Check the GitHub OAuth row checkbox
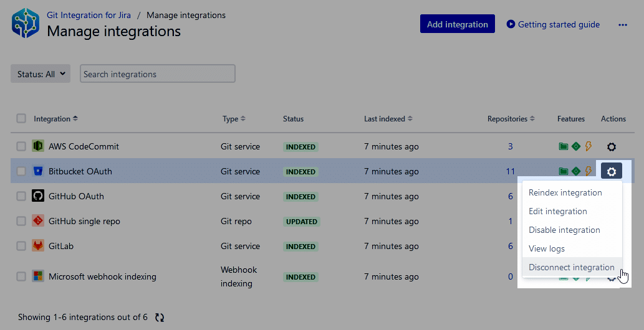Viewport: 644px width, 330px height. pyautogui.click(x=21, y=196)
